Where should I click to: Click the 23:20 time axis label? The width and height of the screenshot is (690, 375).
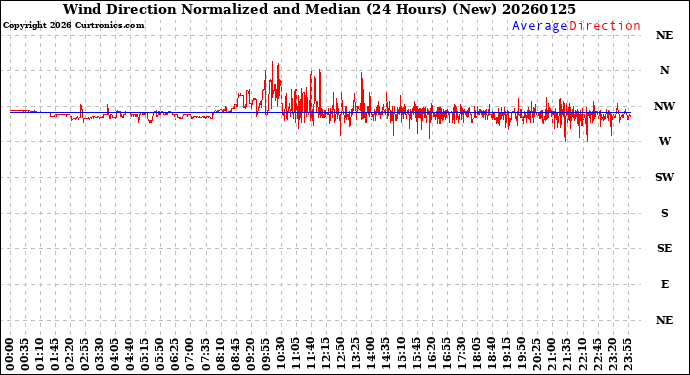pos(612,355)
